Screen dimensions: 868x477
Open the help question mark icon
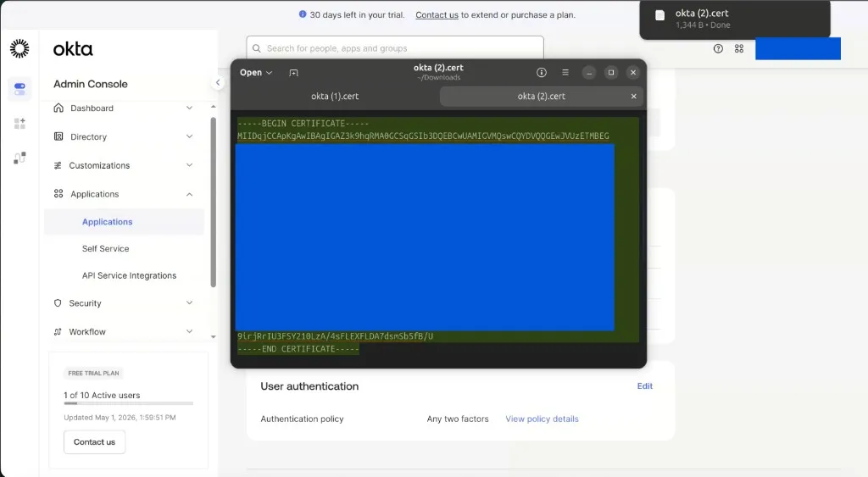pos(718,48)
